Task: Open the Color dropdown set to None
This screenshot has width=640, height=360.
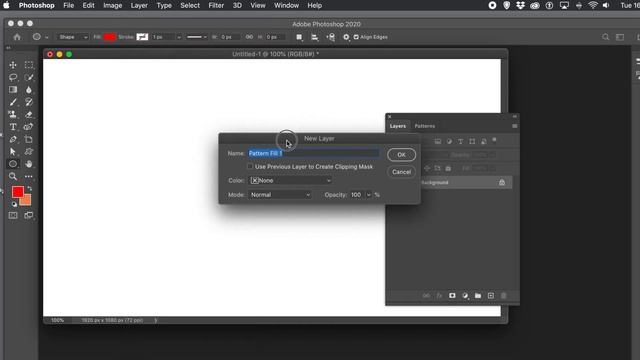Action: (x=290, y=180)
